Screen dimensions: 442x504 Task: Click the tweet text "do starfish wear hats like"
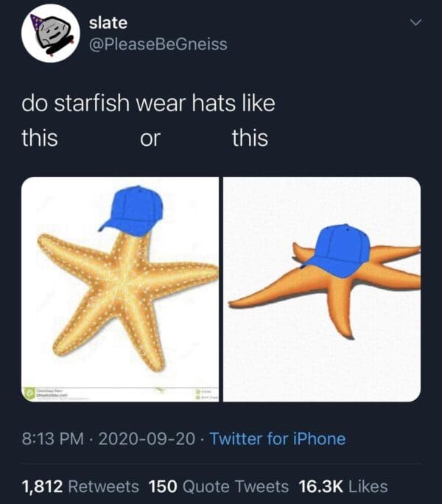(148, 104)
